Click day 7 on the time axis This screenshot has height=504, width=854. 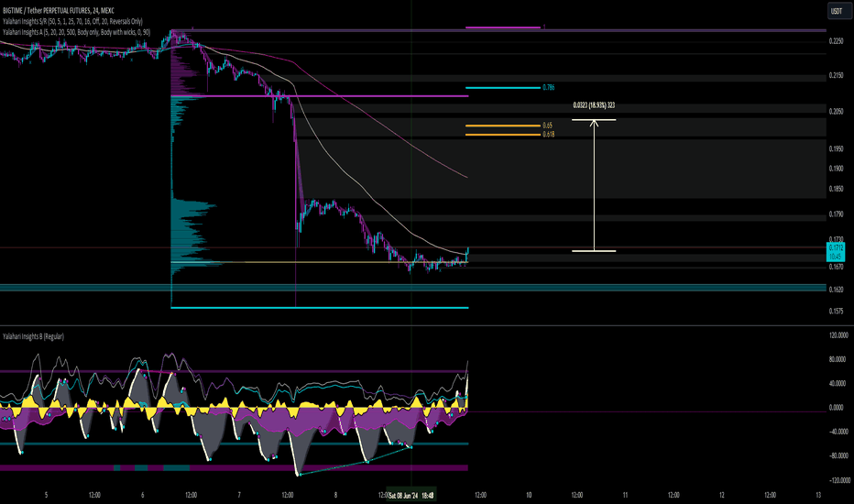[239, 495]
